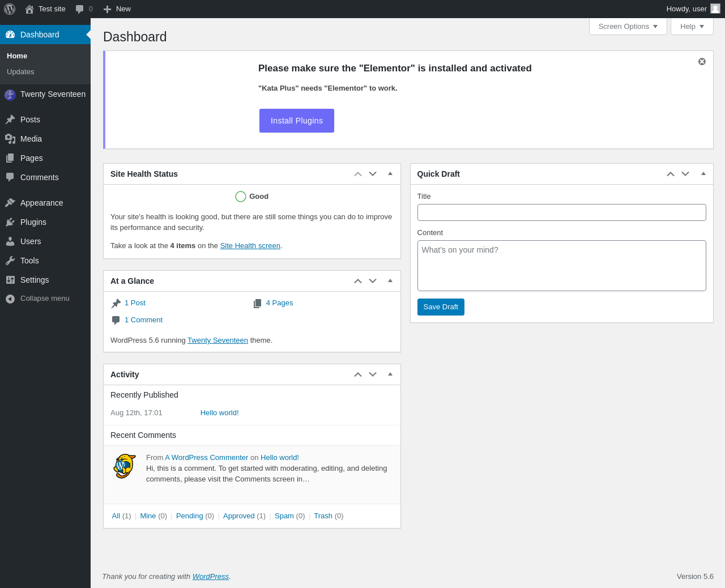The height and width of the screenshot is (588, 725).
Task: Click the Pages icon in sidebar
Action: pyautogui.click(x=10, y=158)
